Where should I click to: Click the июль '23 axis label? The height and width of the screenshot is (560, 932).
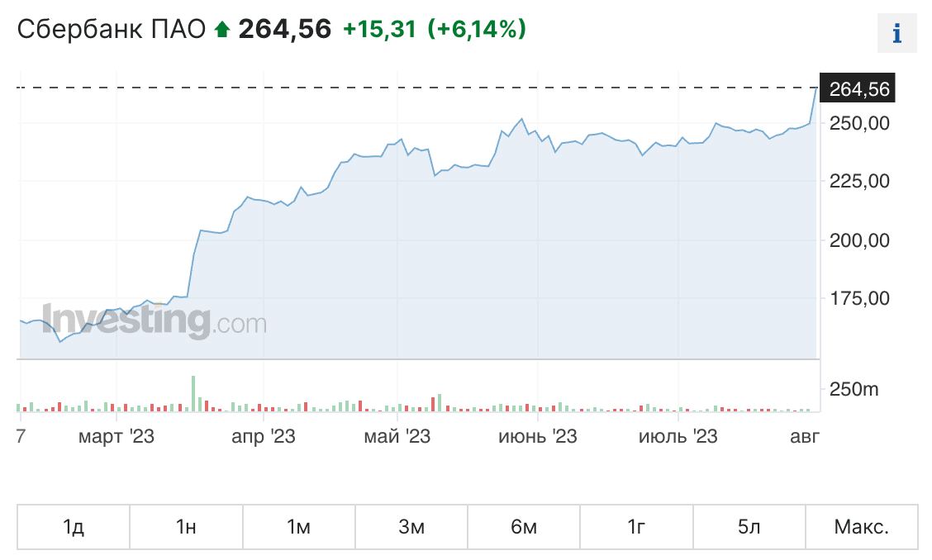point(678,436)
